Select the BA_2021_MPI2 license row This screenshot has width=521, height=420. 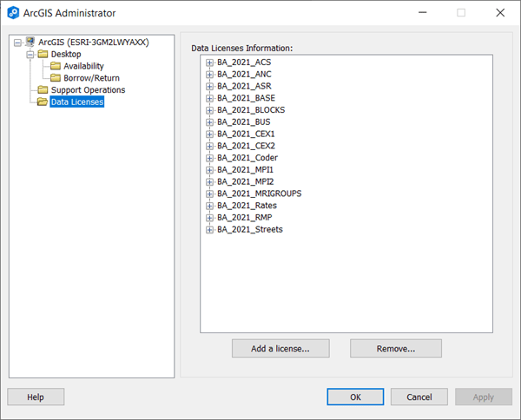246,182
